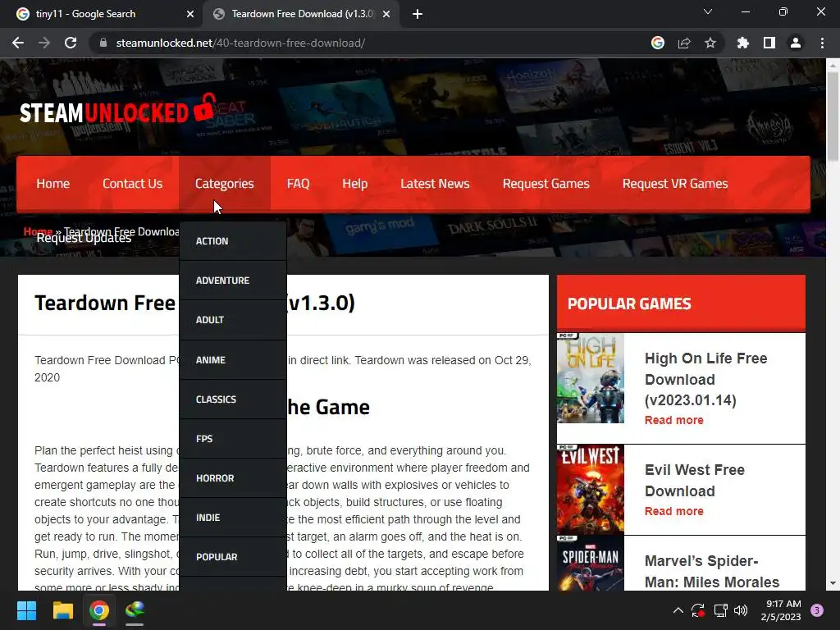Choose the Anime category
This screenshot has width=840, height=630.
[x=233, y=360]
